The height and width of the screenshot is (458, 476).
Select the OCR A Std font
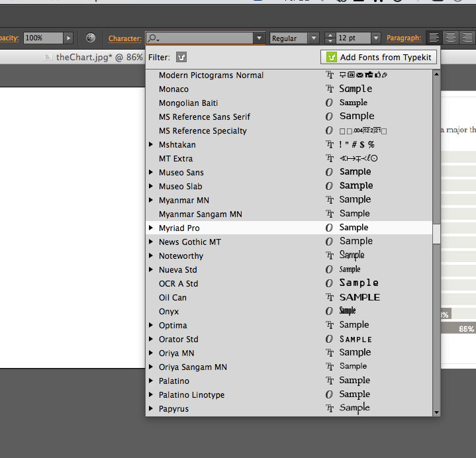[289, 283]
